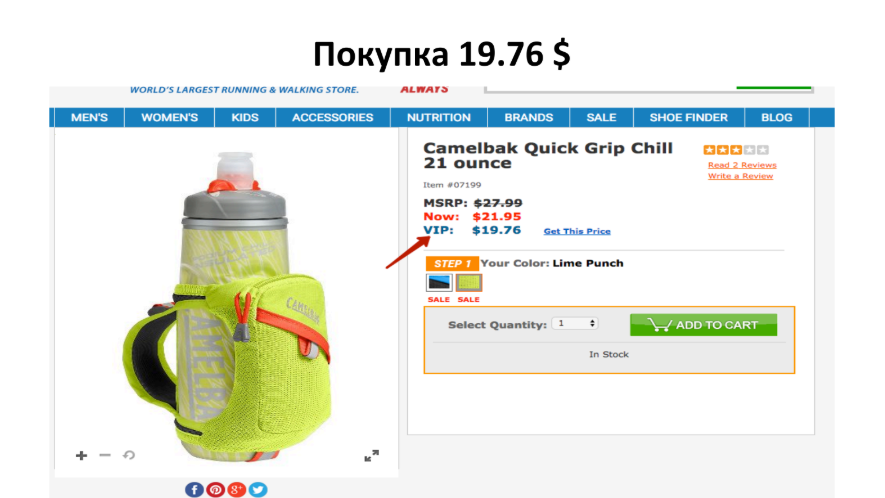This screenshot has width=885, height=498.
Task: Go to the ACCESSORIES menu
Action: click(x=332, y=117)
